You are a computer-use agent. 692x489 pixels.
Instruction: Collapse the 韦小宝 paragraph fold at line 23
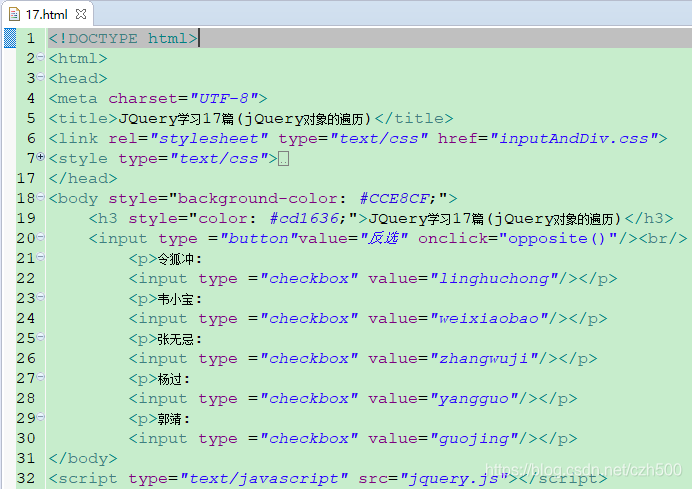[x=41, y=297]
